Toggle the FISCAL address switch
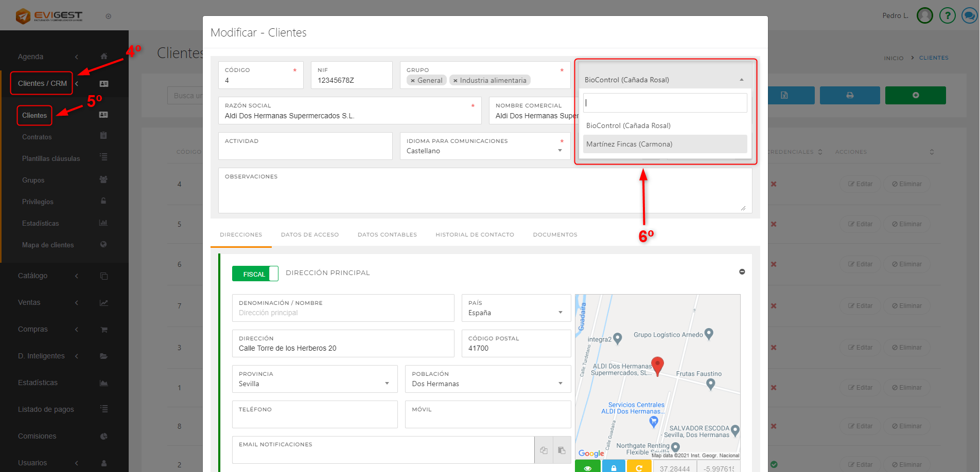The width and height of the screenshot is (980, 472). pyautogui.click(x=255, y=274)
